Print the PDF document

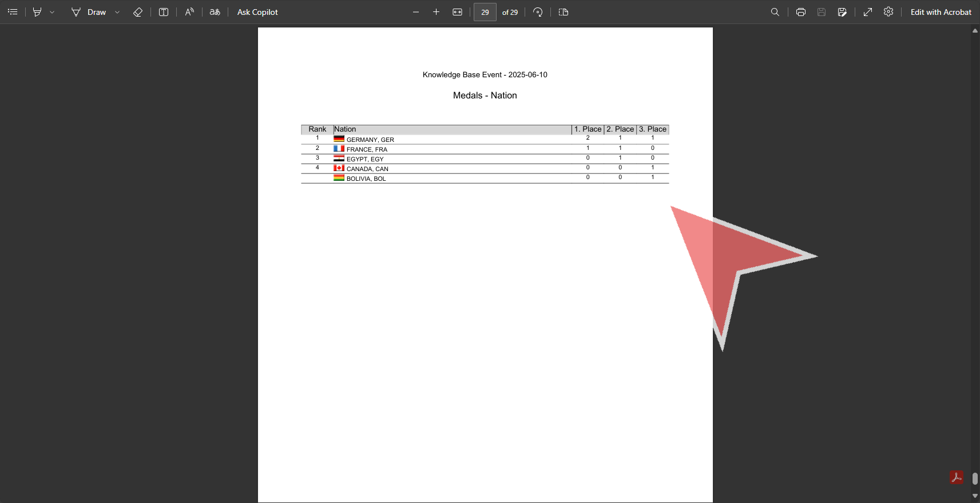[x=801, y=12]
